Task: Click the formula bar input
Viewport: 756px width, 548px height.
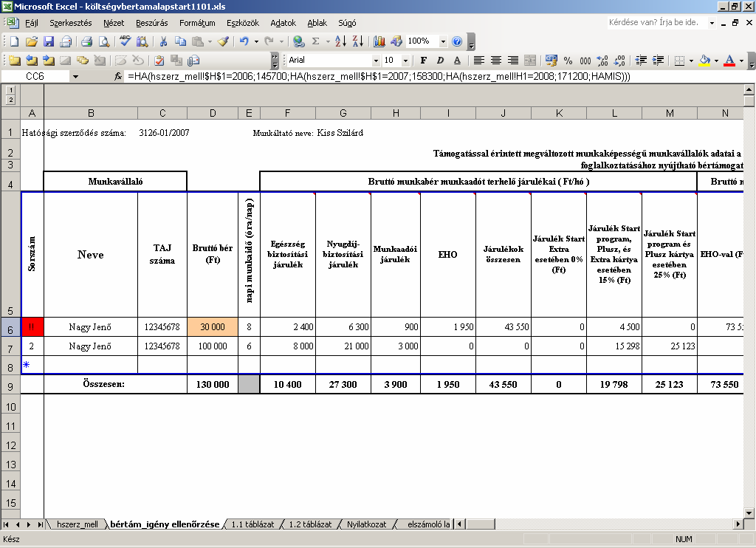Action: click(439, 76)
